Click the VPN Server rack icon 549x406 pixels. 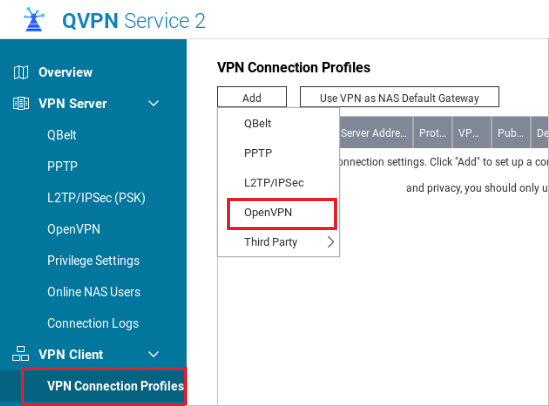(x=21, y=104)
